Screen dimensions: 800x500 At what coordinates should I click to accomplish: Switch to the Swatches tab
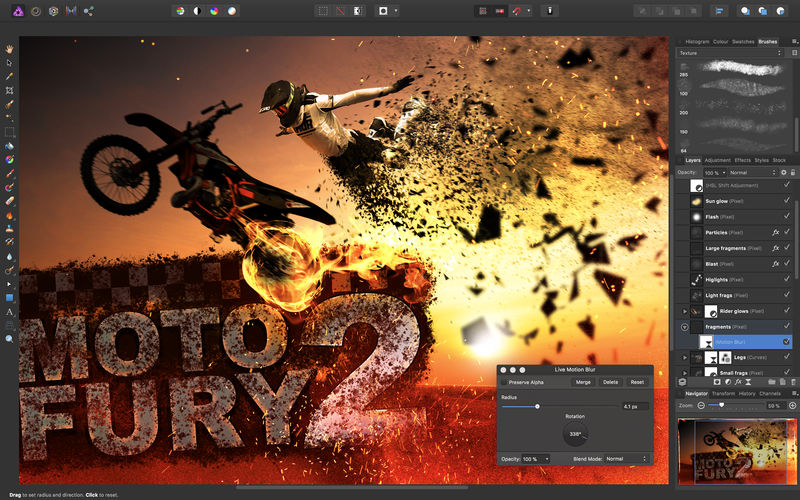(743, 42)
